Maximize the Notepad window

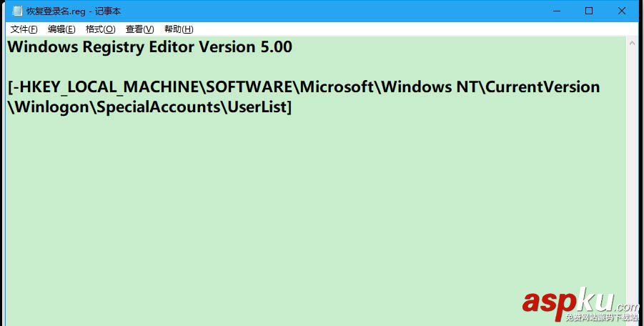click(589, 11)
